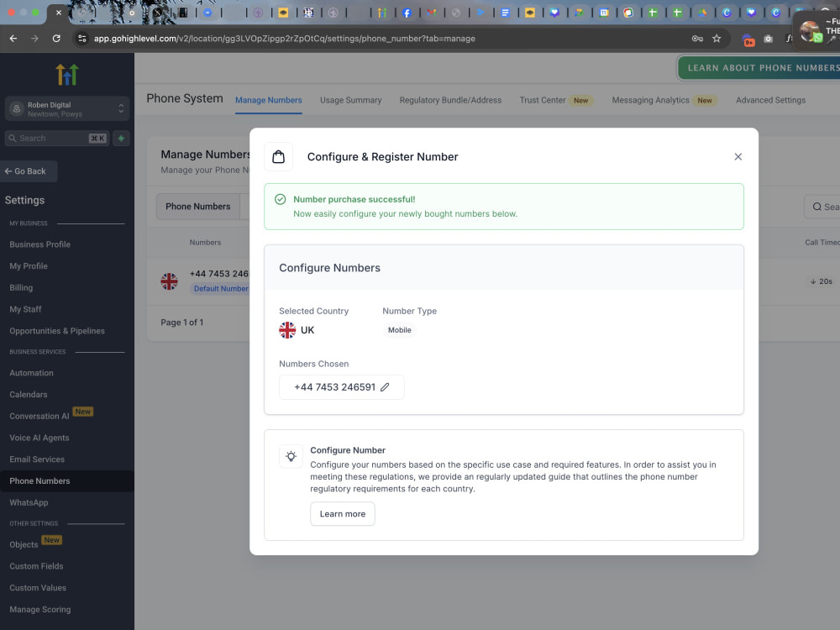The height and width of the screenshot is (630, 840).
Task: Click Go Back in sidebar
Action: (29, 171)
